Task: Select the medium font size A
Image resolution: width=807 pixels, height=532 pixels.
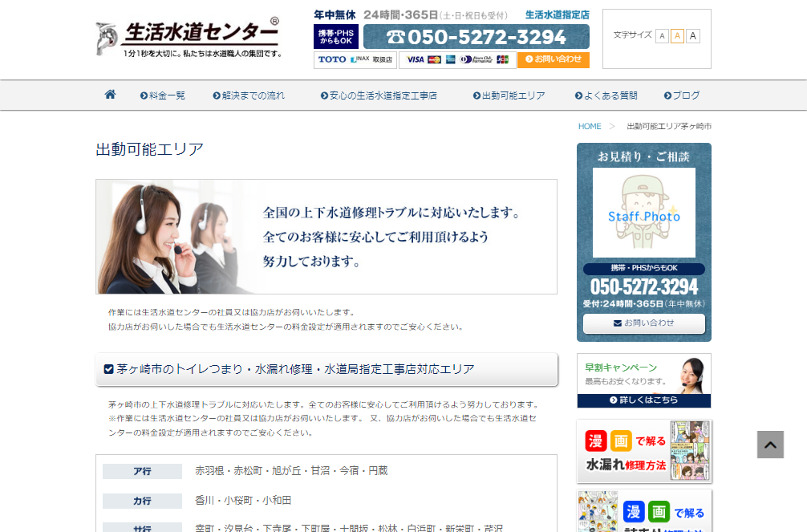Action: [x=677, y=36]
